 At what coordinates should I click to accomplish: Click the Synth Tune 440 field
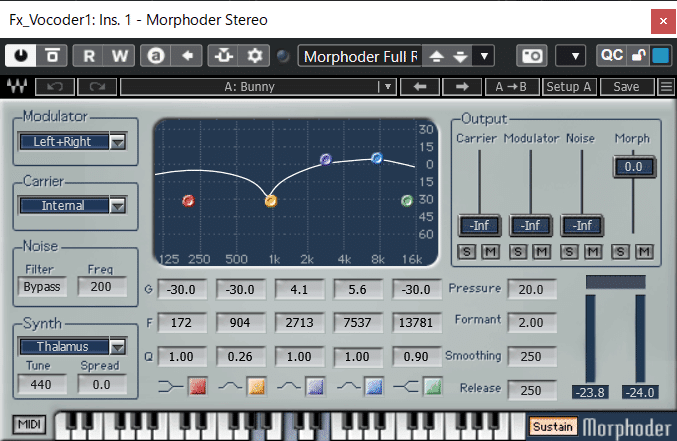[x=42, y=384]
